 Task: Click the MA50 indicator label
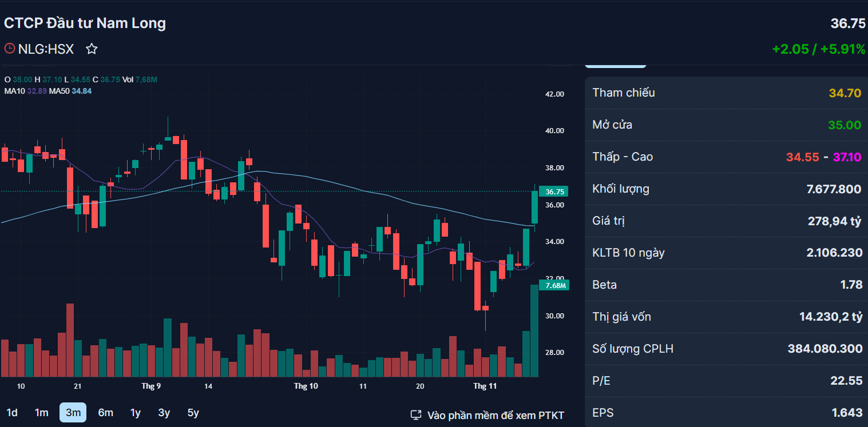tap(59, 91)
